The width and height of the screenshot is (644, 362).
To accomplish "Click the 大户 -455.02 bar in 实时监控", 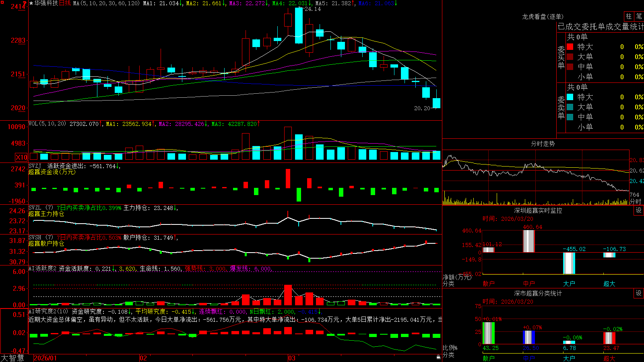I will tap(569, 263).
